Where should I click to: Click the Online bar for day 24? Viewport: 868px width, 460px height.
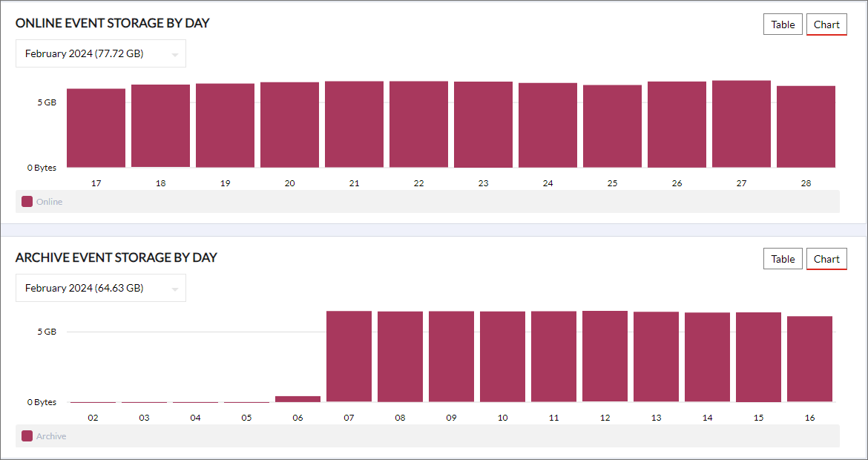click(x=548, y=125)
